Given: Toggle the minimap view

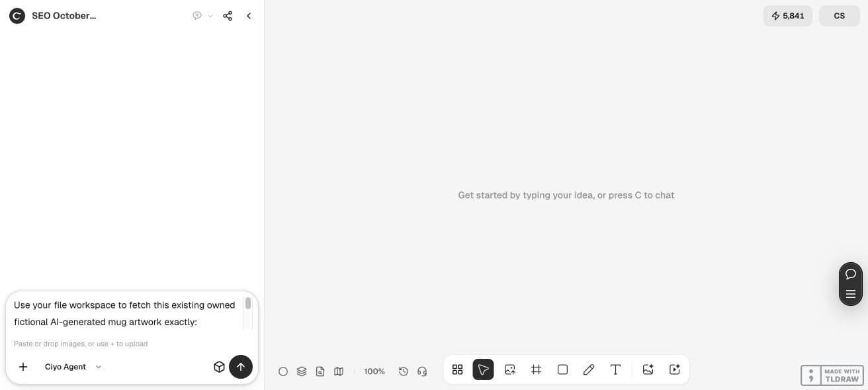Looking at the screenshot, I should (339, 371).
